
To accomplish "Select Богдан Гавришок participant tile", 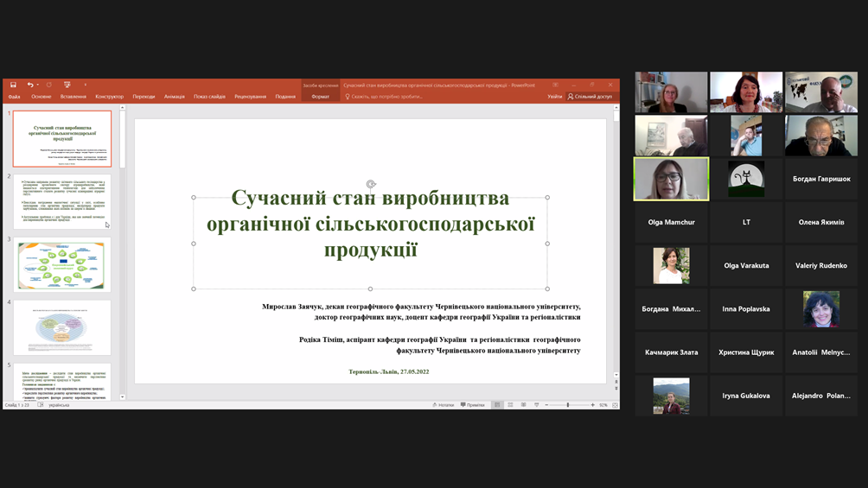I will tap(821, 179).
